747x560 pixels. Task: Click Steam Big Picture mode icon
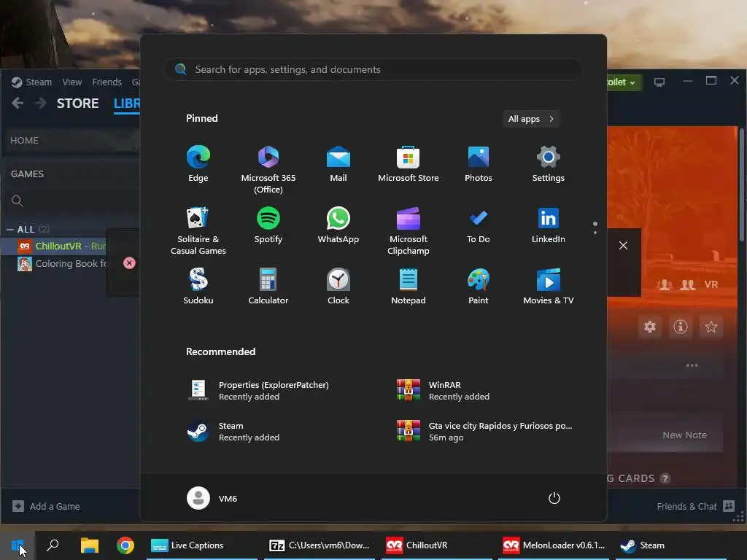point(659,82)
